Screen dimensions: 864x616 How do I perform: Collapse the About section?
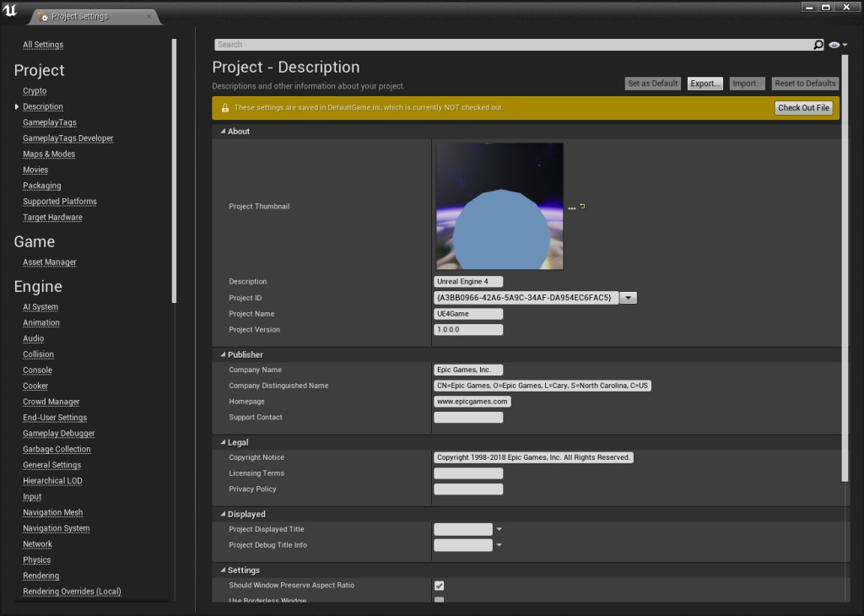[x=223, y=131]
